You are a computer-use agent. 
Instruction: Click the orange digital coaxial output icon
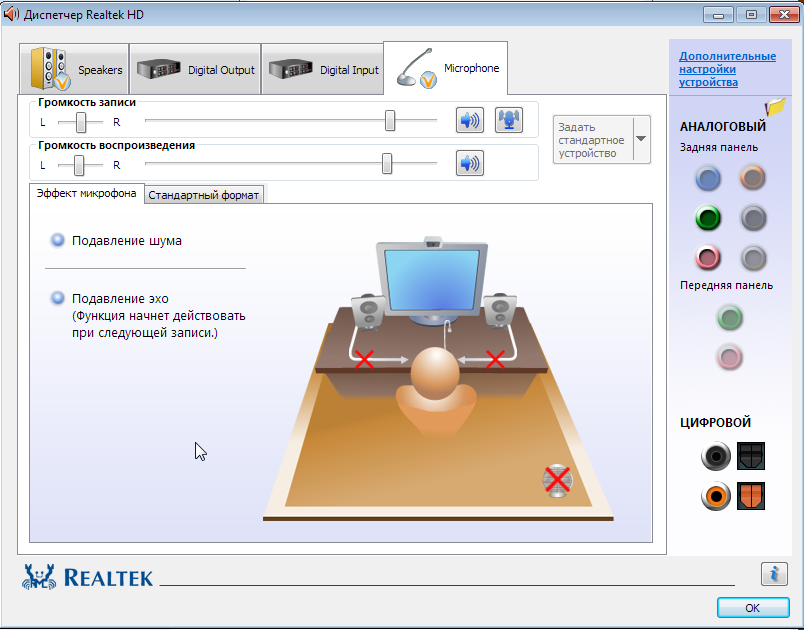(715, 495)
